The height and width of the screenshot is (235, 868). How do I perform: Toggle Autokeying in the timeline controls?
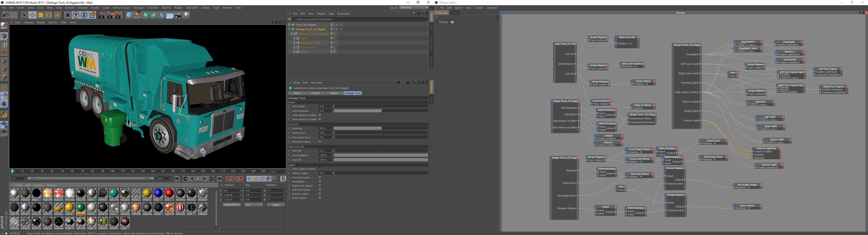pyautogui.click(x=235, y=179)
